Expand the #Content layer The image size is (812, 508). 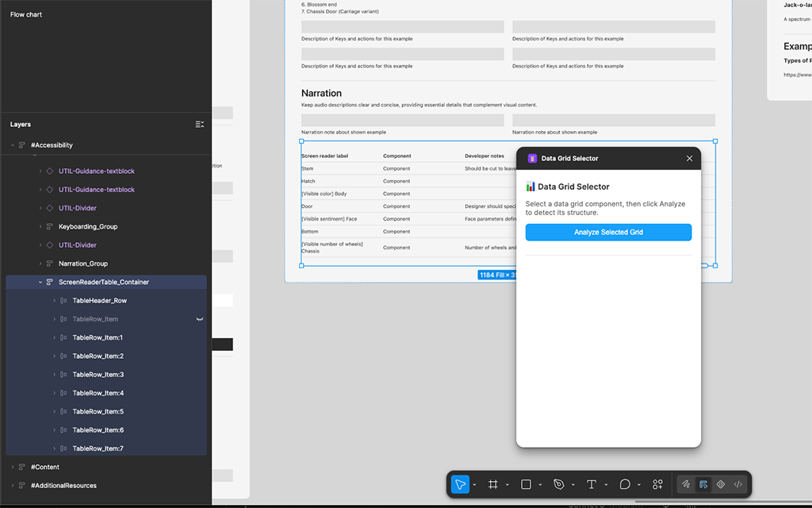click(13, 467)
